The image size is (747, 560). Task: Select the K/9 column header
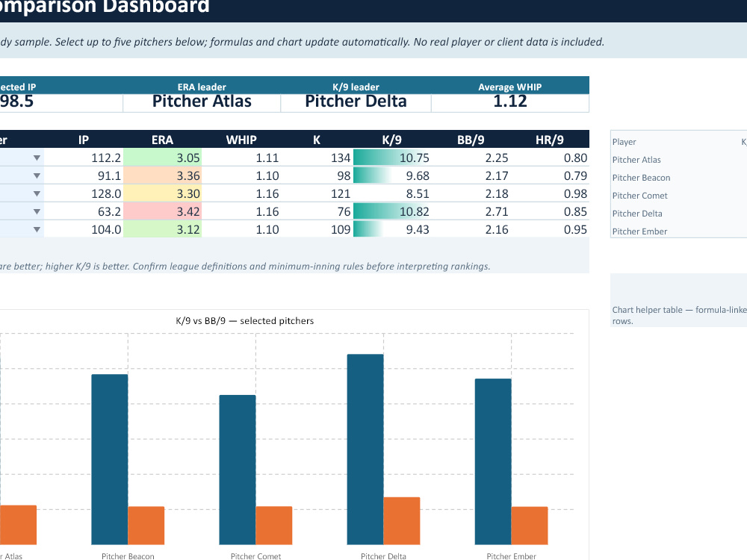[x=391, y=140]
